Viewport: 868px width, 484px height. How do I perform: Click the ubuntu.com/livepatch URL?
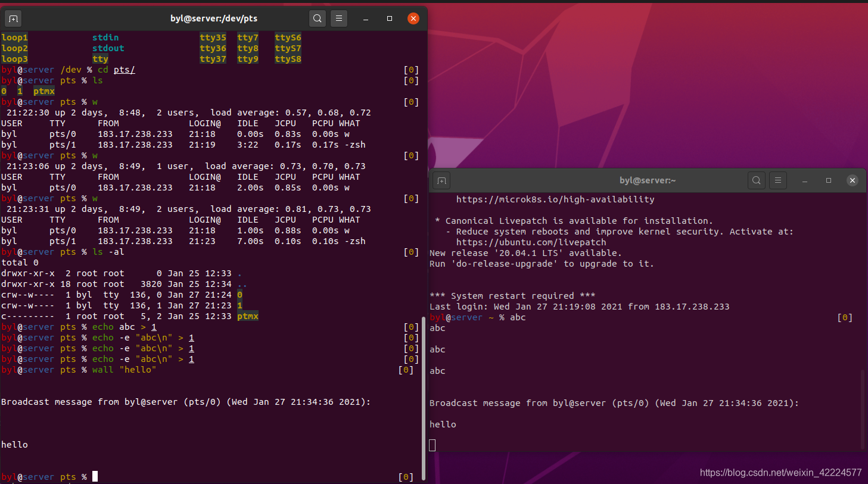coord(531,242)
